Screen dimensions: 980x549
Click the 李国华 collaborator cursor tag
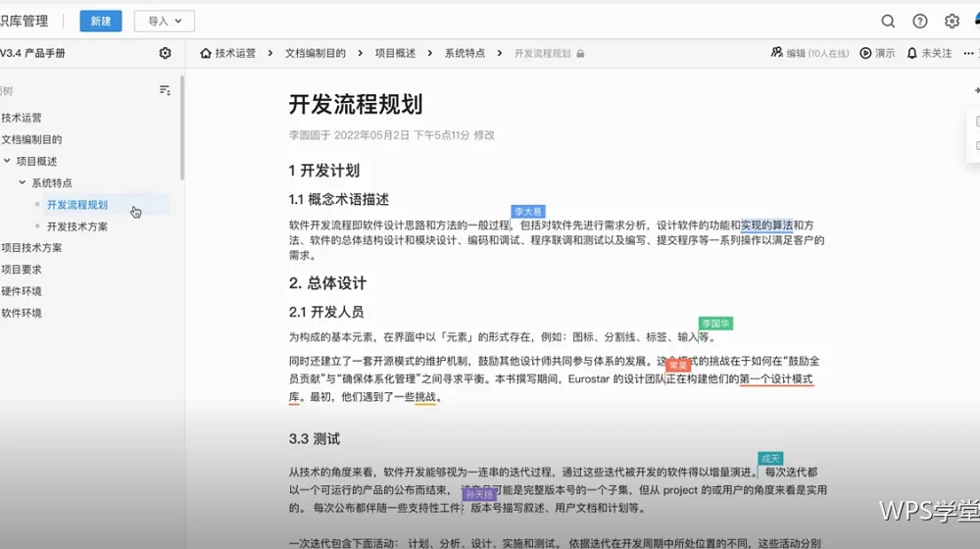tap(715, 324)
